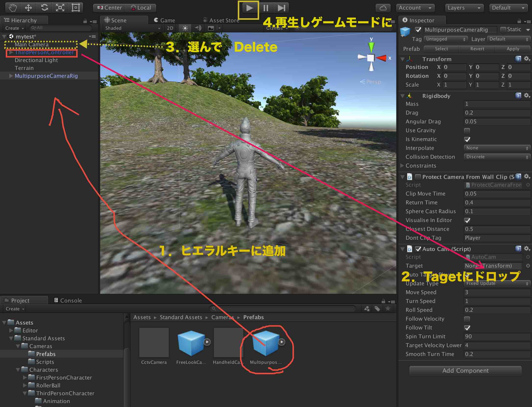This screenshot has width=532, height=407.
Task: Click Project search by label icon
Action: pos(377,309)
